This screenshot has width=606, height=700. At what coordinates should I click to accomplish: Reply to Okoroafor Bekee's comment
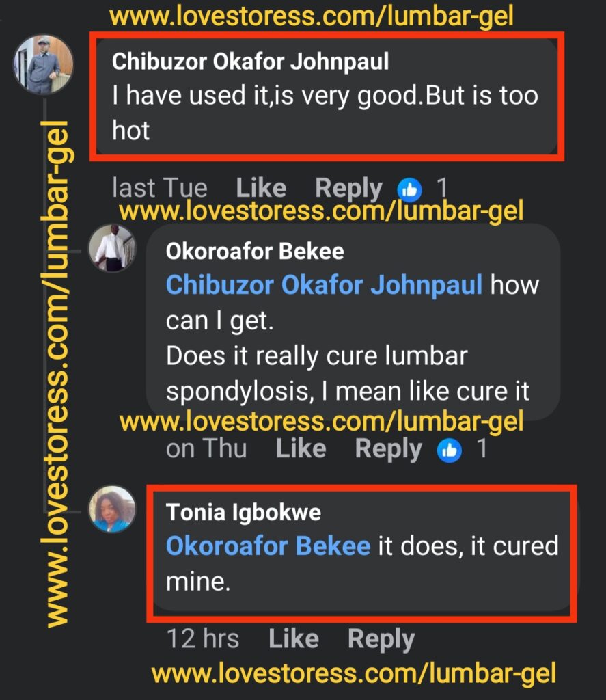pos(388,450)
